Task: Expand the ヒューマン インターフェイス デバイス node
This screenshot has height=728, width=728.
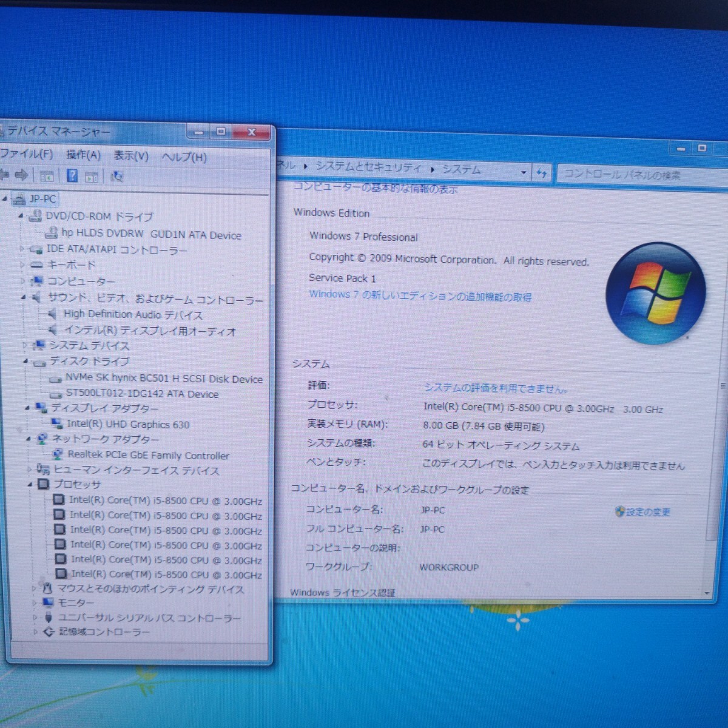Action: [x=29, y=470]
